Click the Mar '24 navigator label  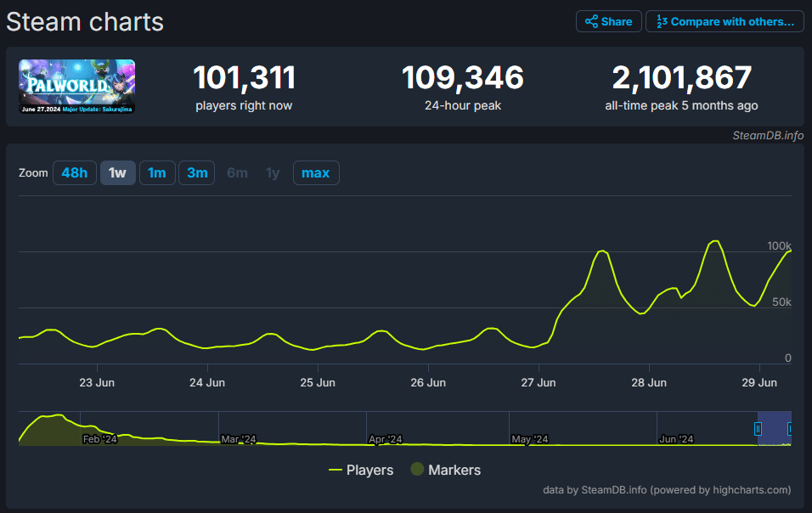coord(238,439)
